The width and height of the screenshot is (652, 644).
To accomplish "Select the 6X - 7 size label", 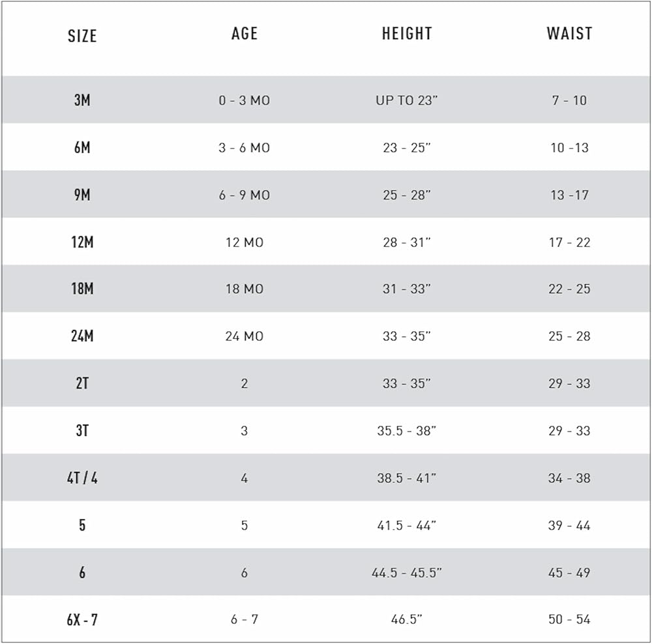I will point(82,619).
